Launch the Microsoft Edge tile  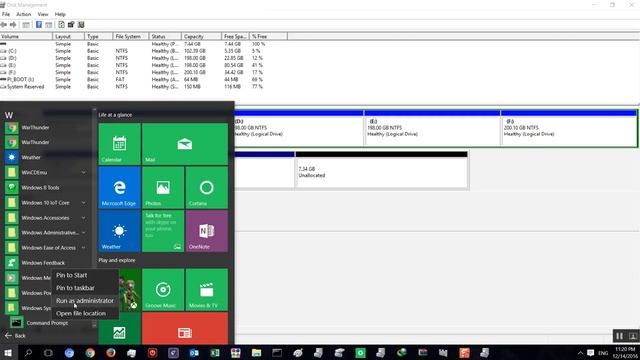click(x=119, y=188)
